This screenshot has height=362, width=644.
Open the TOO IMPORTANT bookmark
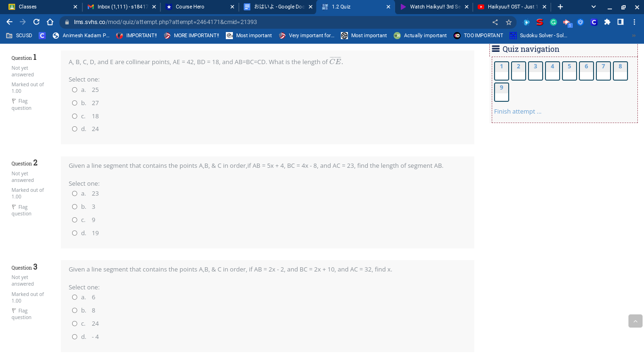coord(478,35)
